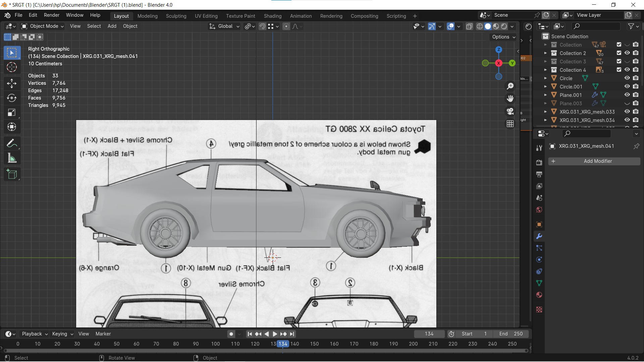
Task: Activate the Move tool
Action: 12,83
